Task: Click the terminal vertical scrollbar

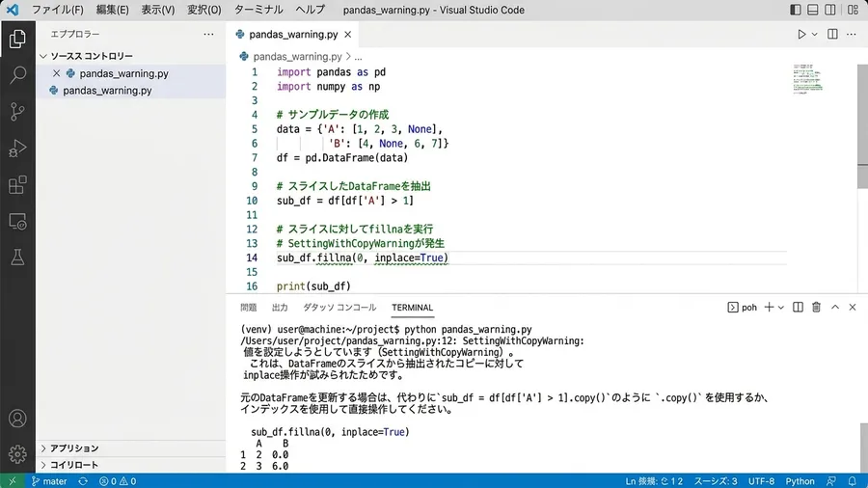Action: (x=863, y=447)
